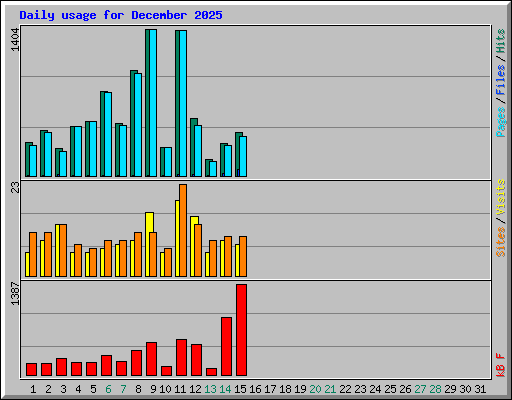Click day label "16" on the x-axis
This screenshot has width=512, height=400.
255,389
